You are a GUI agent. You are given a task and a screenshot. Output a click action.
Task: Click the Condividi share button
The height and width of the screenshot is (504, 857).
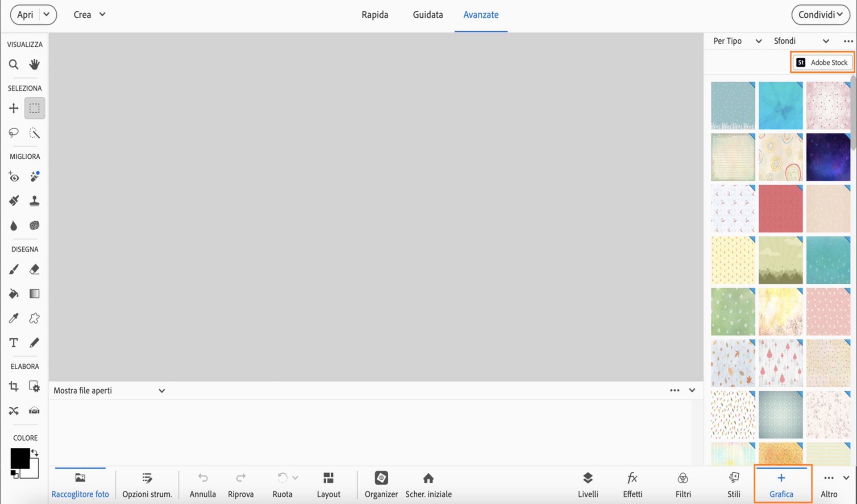point(820,15)
